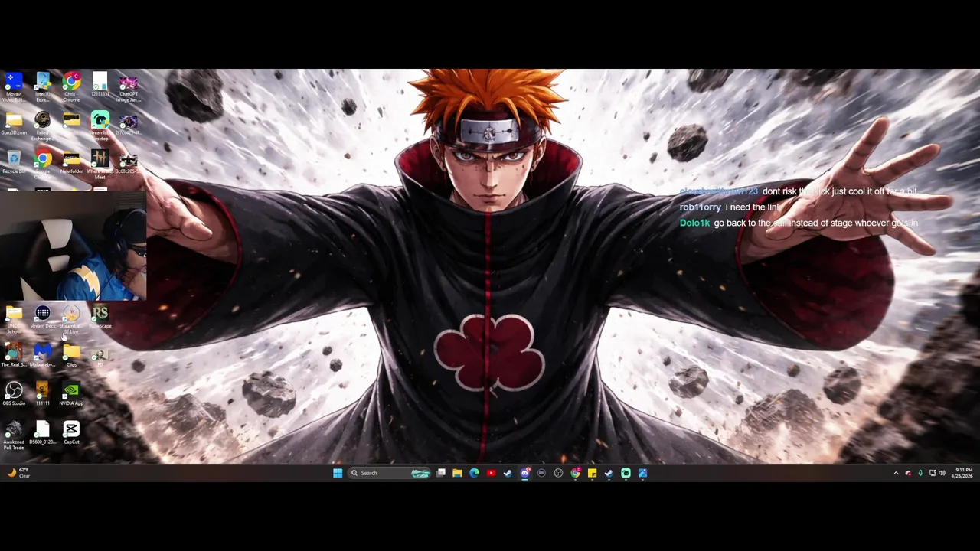Open the Exiled Exchange 2 desktop icon
The width and height of the screenshot is (980, 551).
43,126
